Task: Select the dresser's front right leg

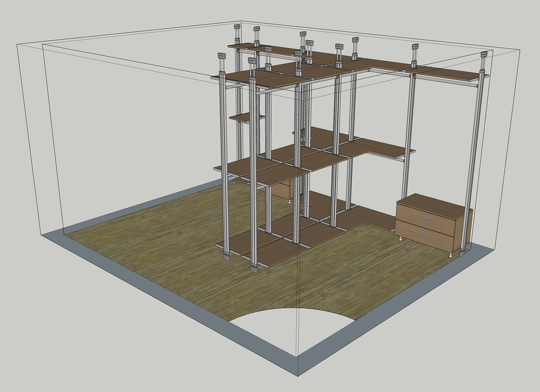Action: point(451,255)
